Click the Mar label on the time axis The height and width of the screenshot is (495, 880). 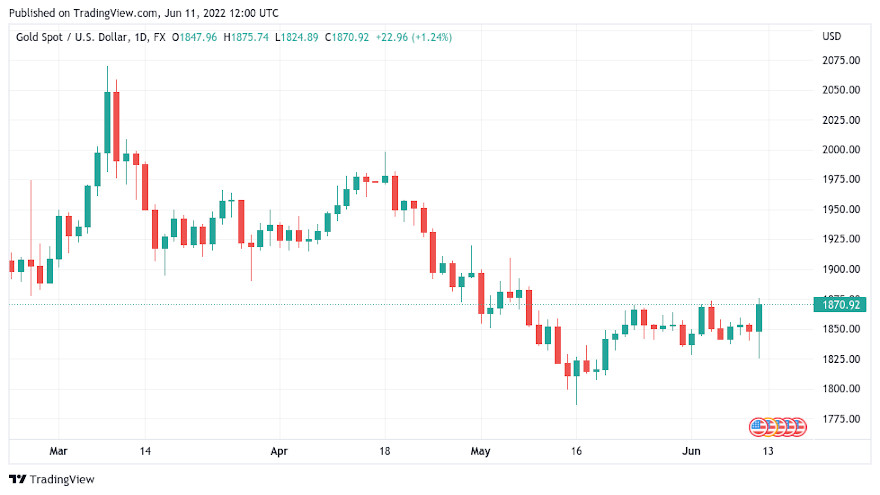(59, 451)
